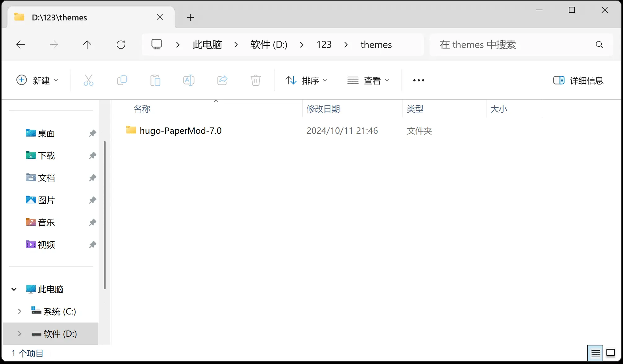Refresh the current folder view
This screenshot has width=623, height=364.
pyautogui.click(x=121, y=45)
